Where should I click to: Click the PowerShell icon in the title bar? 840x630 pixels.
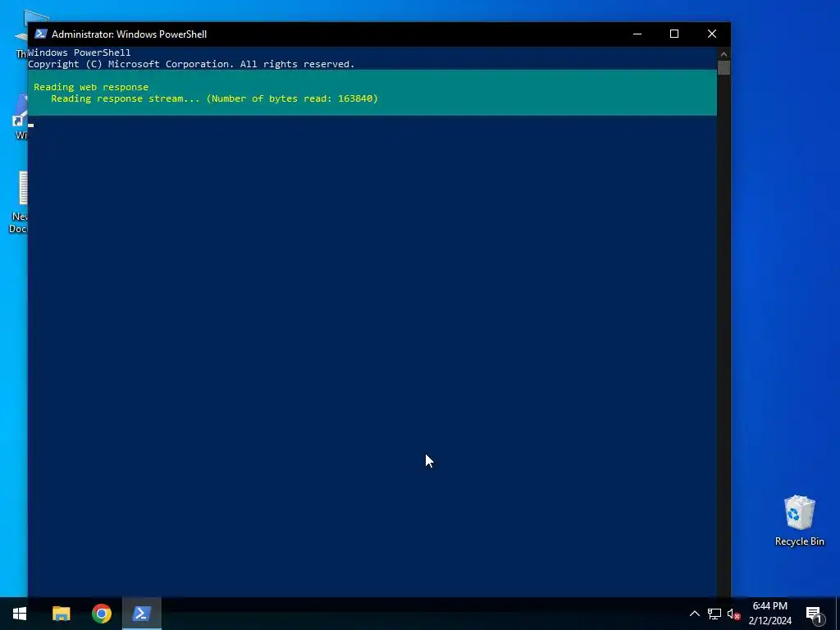(41, 34)
